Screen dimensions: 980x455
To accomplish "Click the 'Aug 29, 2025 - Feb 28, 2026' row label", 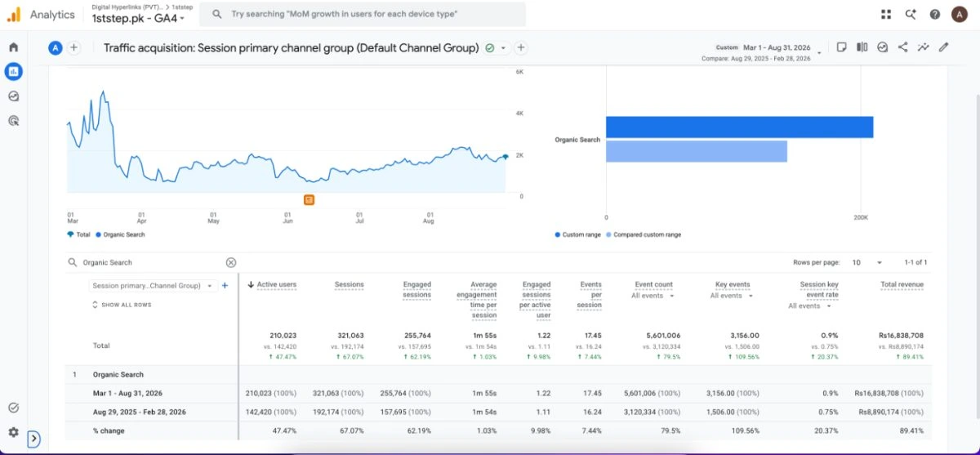I will pos(140,412).
